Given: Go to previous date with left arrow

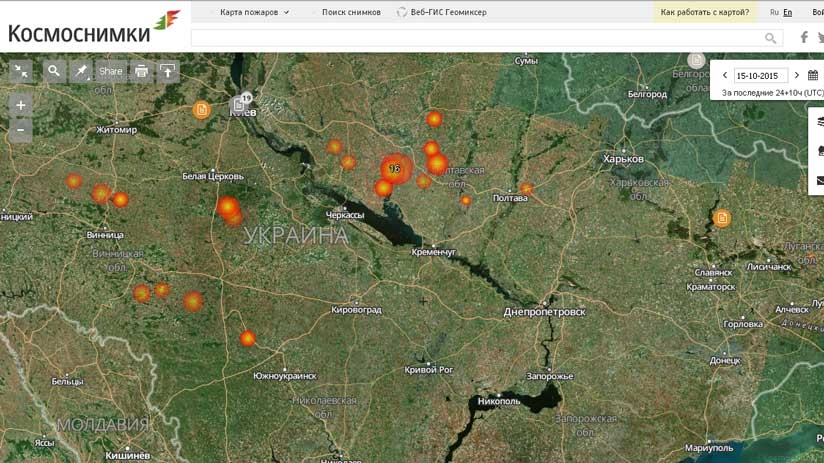Looking at the screenshot, I should click(725, 75).
